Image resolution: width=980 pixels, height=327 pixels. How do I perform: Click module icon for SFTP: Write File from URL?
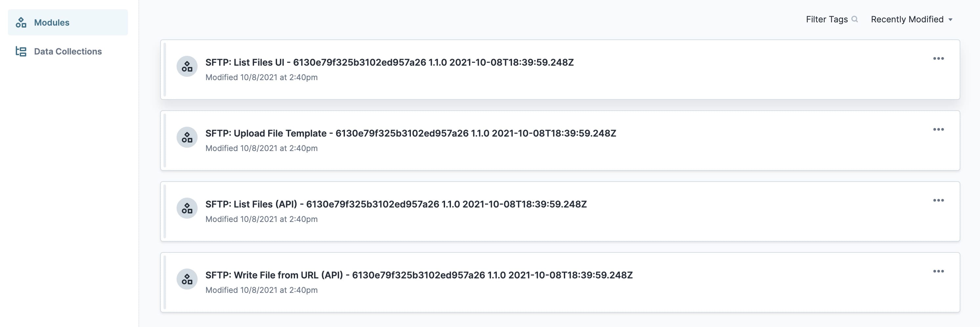tap(187, 279)
